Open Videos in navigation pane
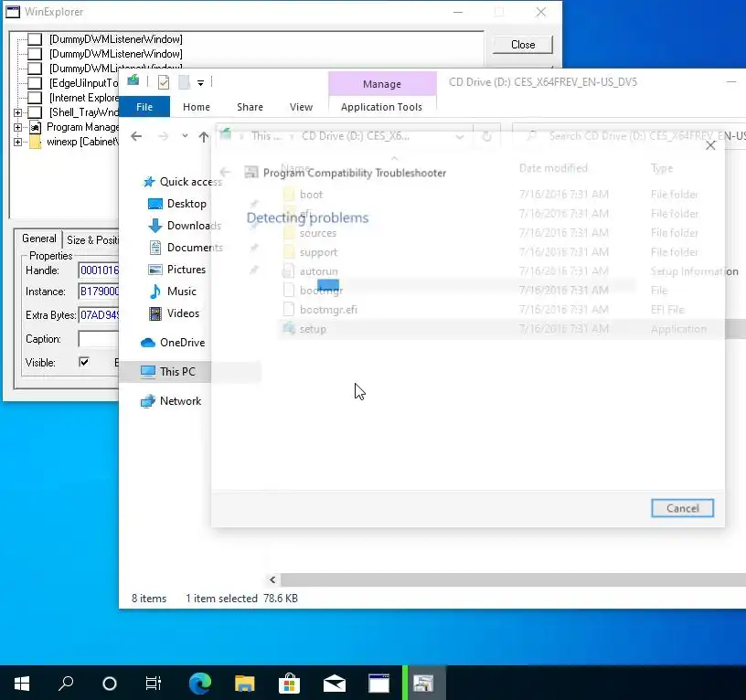 (174, 313)
